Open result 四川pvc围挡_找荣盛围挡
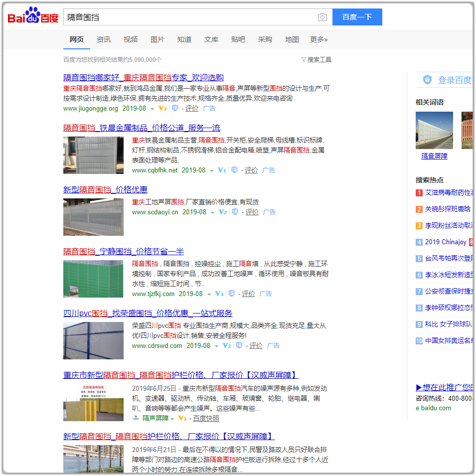476x476 pixels. point(148,314)
